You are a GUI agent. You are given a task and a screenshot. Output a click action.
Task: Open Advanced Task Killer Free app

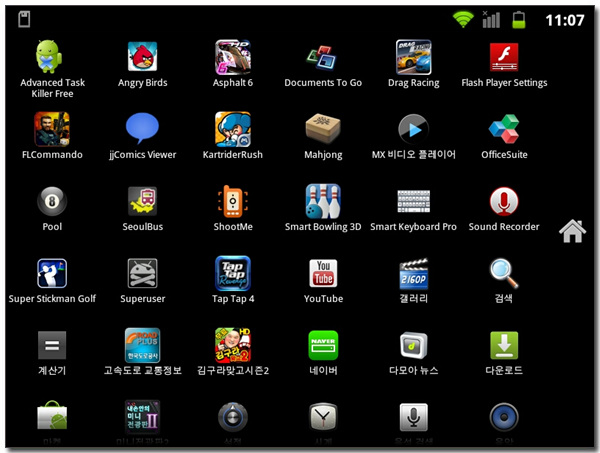coord(52,69)
